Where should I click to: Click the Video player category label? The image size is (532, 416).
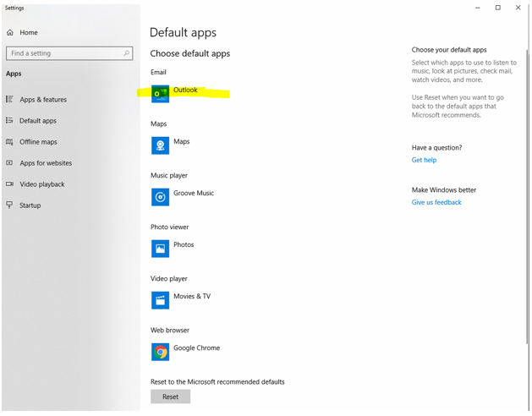point(169,278)
